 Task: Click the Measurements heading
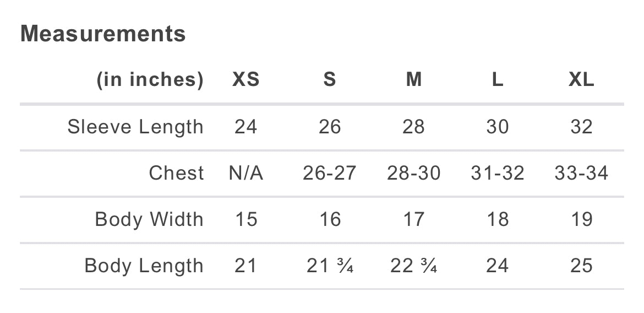pos(103,34)
